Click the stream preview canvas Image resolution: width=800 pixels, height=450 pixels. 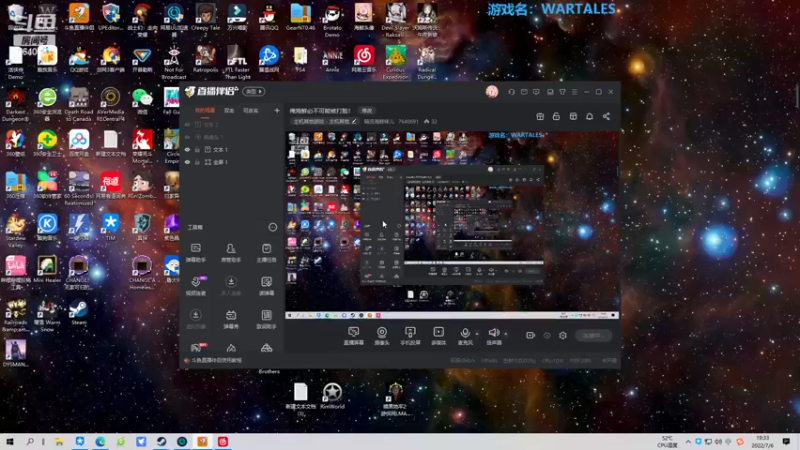click(x=452, y=226)
